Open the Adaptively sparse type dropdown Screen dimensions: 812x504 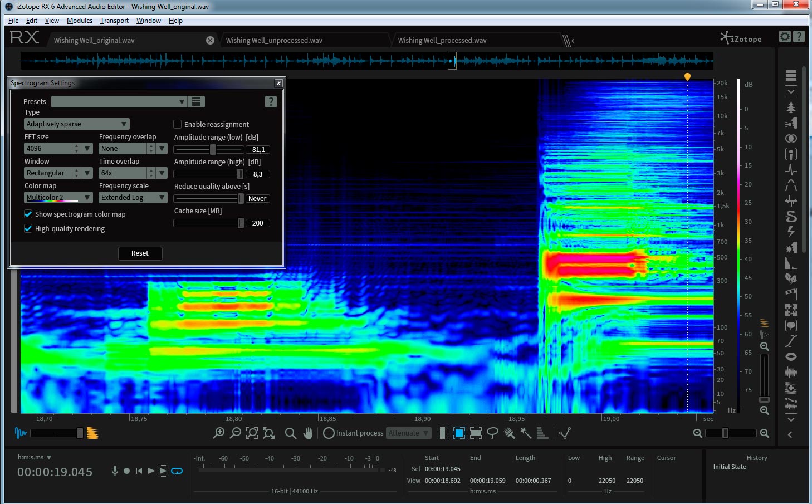pos(77,124)
